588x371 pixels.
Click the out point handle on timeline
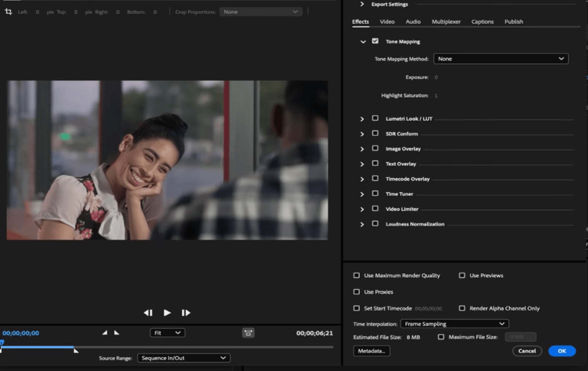coord(76,350)
